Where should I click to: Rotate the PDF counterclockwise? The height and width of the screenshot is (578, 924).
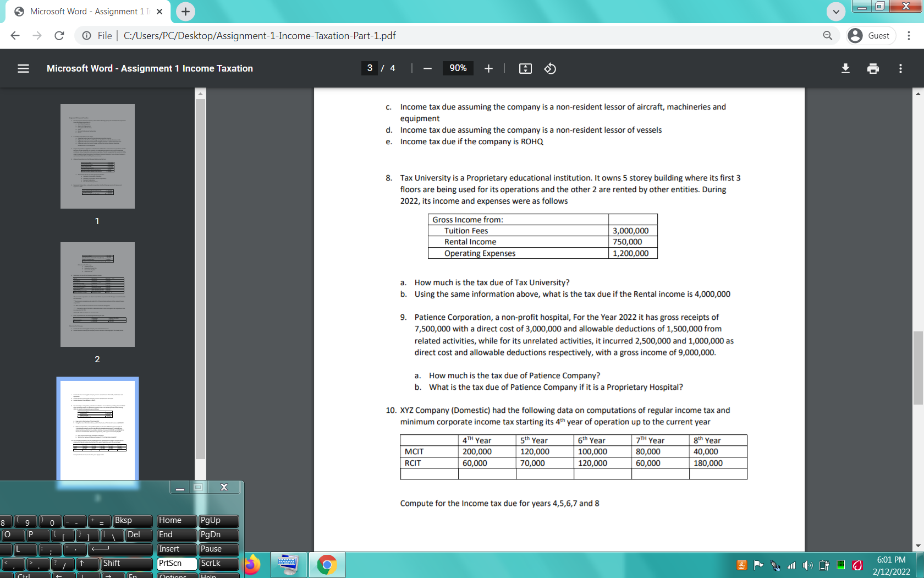coord(549,68)
